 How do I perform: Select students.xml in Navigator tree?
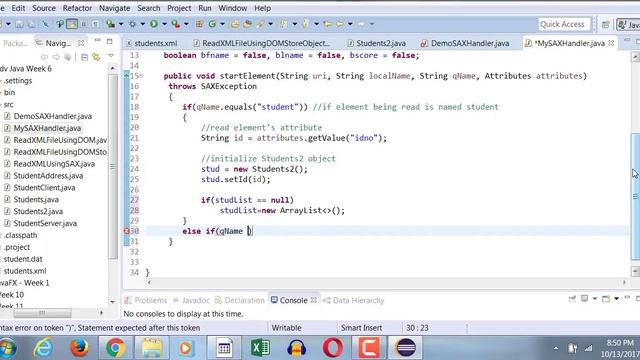[x=25, y=271]
